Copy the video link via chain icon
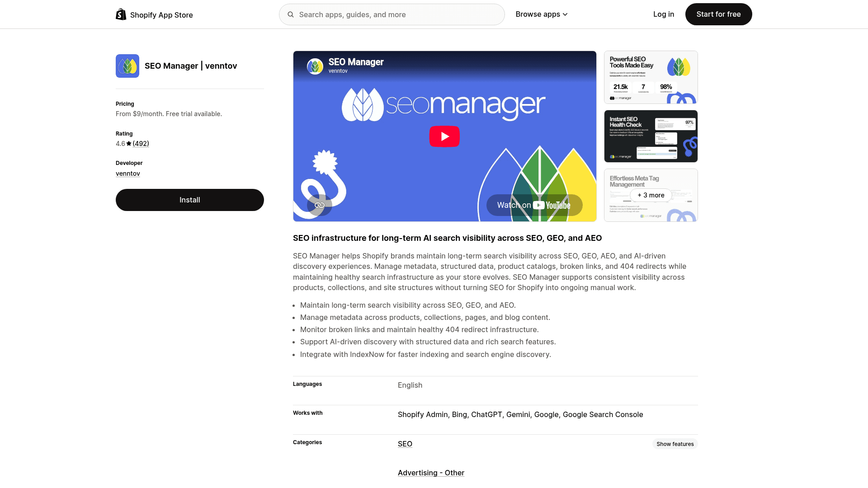This screenshot has width=868, height=488. [x=320, y=205]
